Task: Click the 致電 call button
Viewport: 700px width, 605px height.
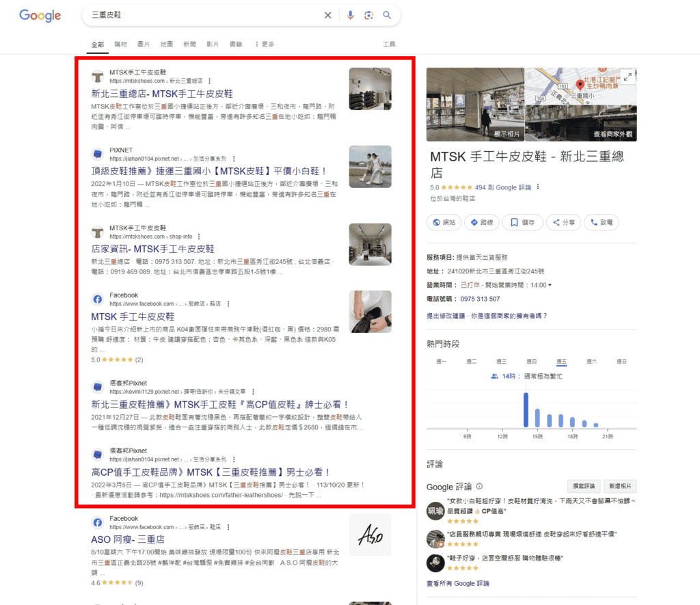Action: pyautogui.click(x=602, y=222)
